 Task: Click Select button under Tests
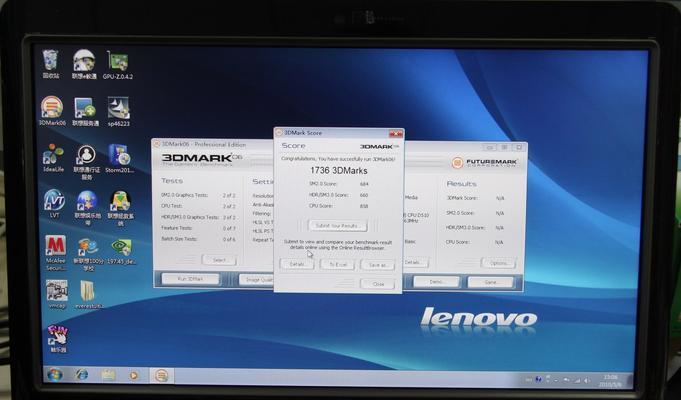(219, 260)
